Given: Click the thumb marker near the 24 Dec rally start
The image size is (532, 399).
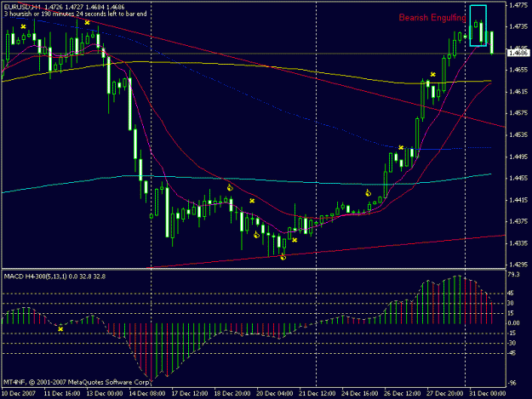Looking at the screenshot, I should coord(368,193).
